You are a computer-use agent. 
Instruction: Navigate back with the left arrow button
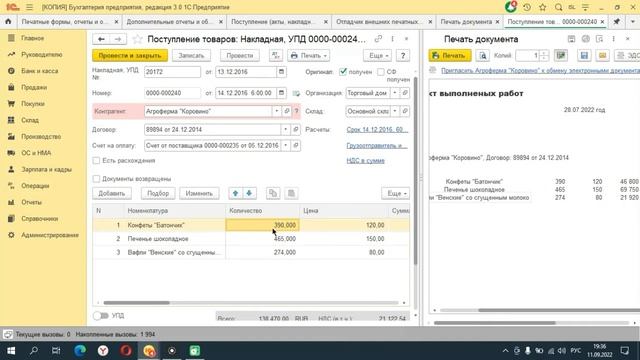click(101, 39)
